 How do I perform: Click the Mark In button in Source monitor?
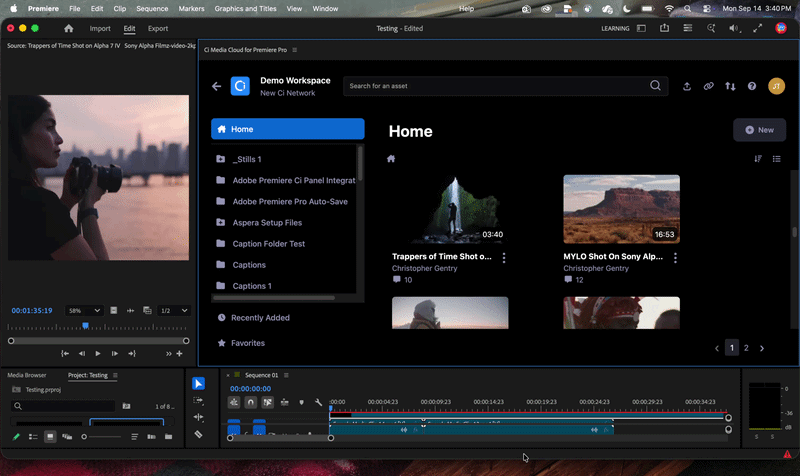pyautogui.click(x=65, y=354)
